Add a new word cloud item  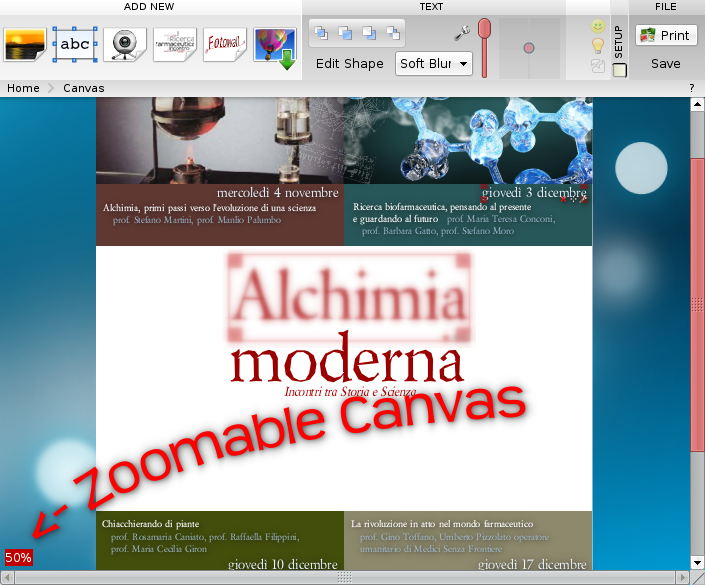click(x=174, y=44)
